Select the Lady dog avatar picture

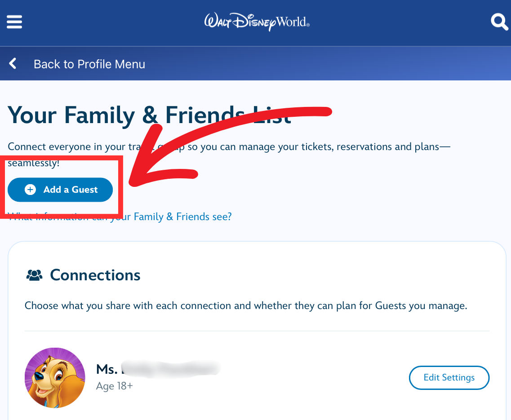pos(55,378)
